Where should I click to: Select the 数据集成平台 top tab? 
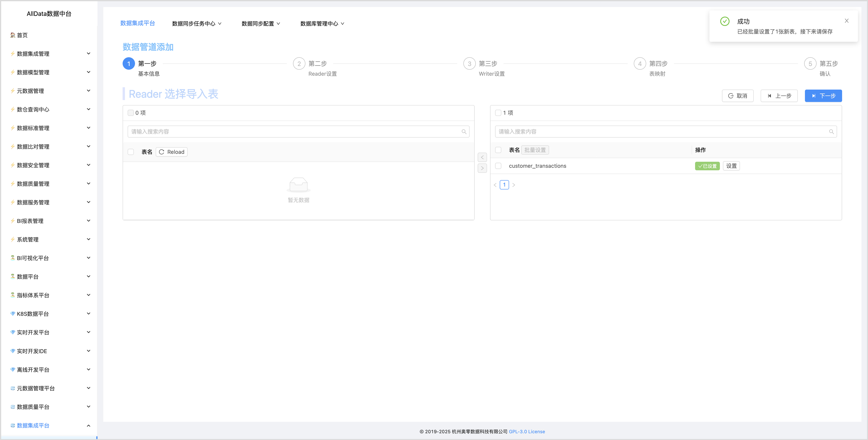[138, 23]
